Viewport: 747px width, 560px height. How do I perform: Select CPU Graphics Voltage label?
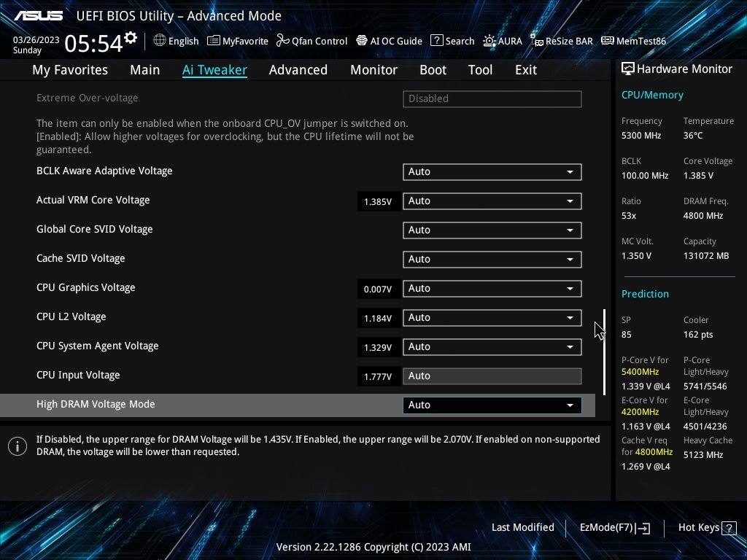[86, 287]
